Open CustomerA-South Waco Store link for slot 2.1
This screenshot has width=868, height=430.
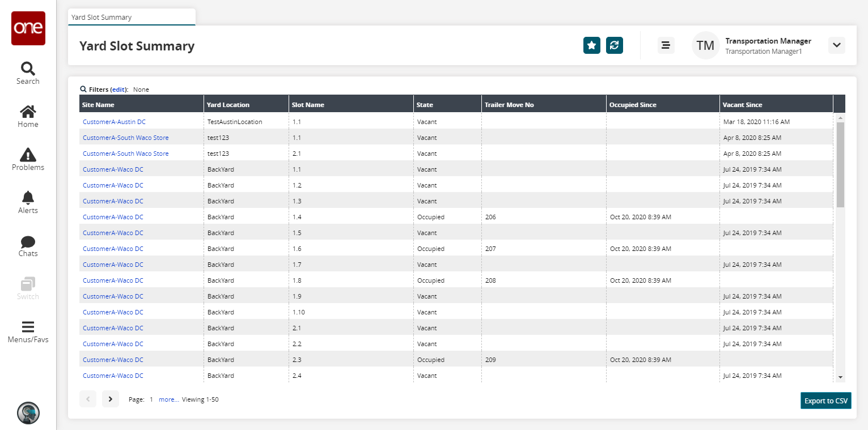(x=125, y=154)
